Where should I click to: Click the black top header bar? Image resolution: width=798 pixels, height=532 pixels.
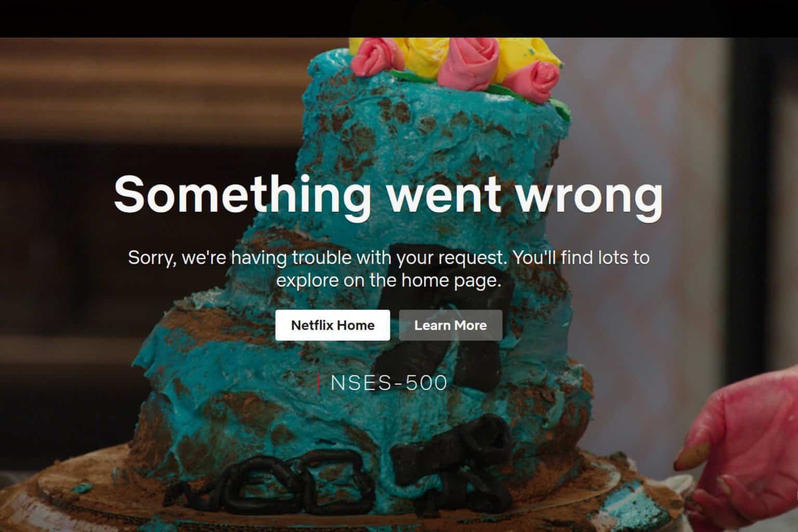tap(399, 18)
